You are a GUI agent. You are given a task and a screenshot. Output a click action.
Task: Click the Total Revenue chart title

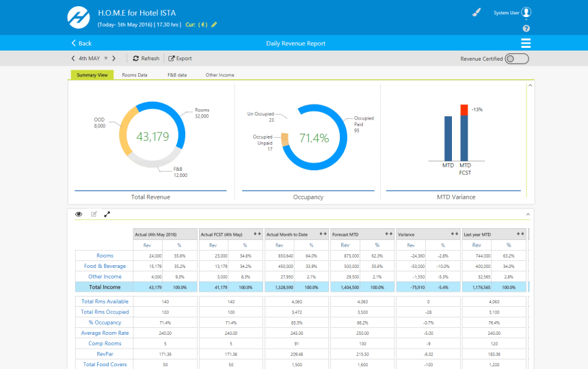pyautogui.click(x=150, y=197)
